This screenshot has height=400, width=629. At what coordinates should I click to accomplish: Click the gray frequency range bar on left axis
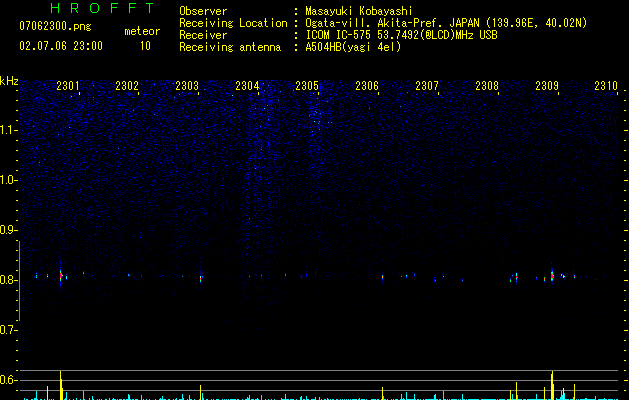(19, 281)
